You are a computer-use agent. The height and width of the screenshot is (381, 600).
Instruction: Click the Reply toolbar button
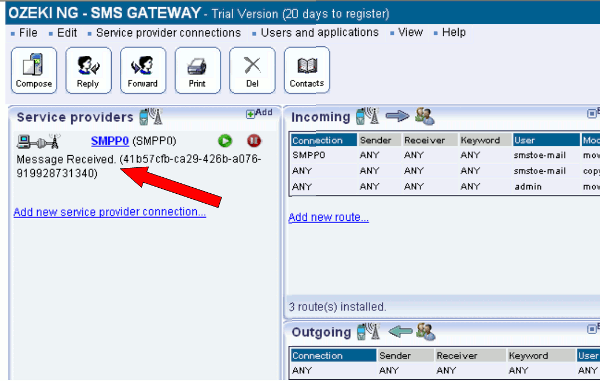[x=88, y=70]
